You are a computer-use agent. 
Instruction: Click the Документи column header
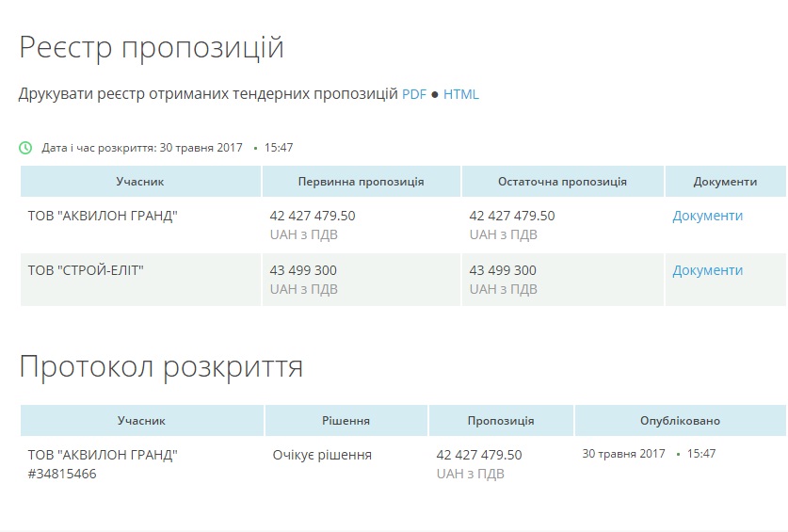click(725, 182)
